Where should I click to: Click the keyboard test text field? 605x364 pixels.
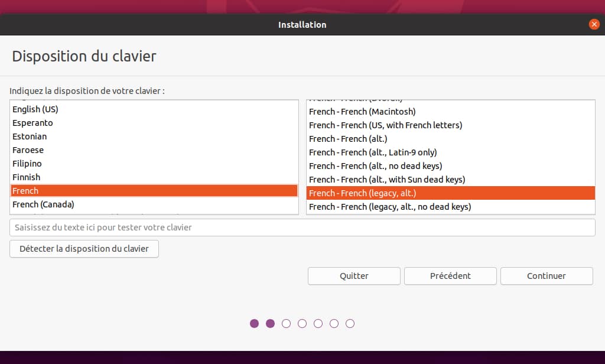[x=302, y=227]
